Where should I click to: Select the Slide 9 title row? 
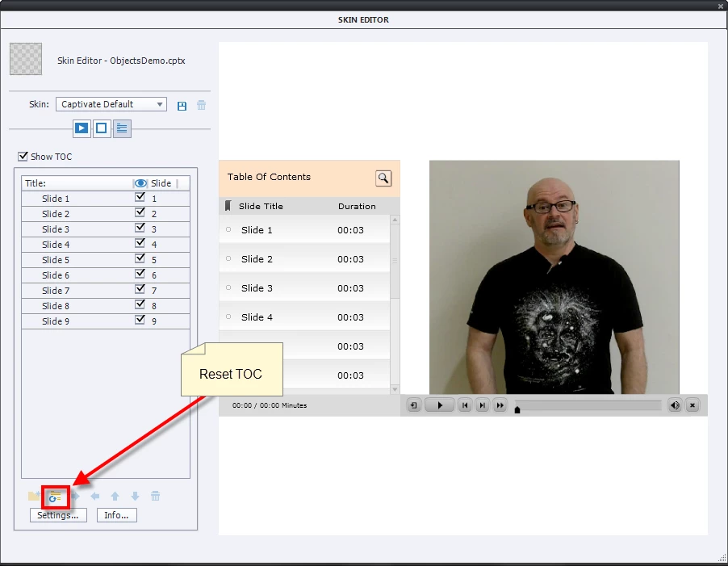pos(106,321)
